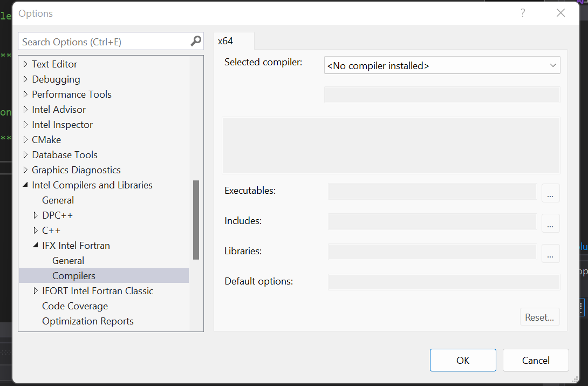
Task: Open the Libraries browse ellipsis button
Action: pos(550,253)
